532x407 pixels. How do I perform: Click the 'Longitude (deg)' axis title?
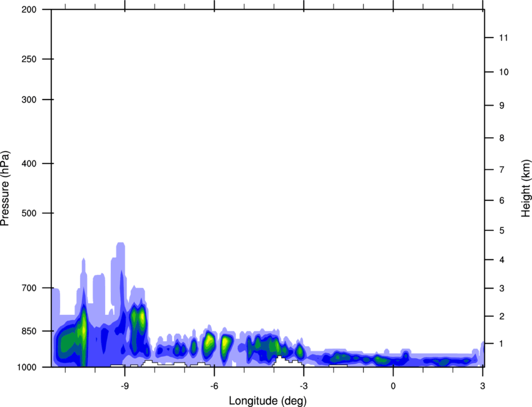tap(268, 401)
